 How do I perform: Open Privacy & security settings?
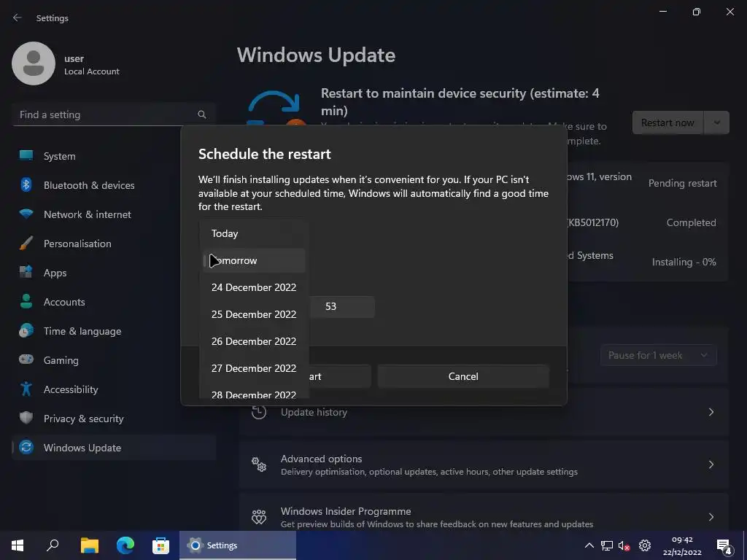pyautogui.click(x=114, y=419)
